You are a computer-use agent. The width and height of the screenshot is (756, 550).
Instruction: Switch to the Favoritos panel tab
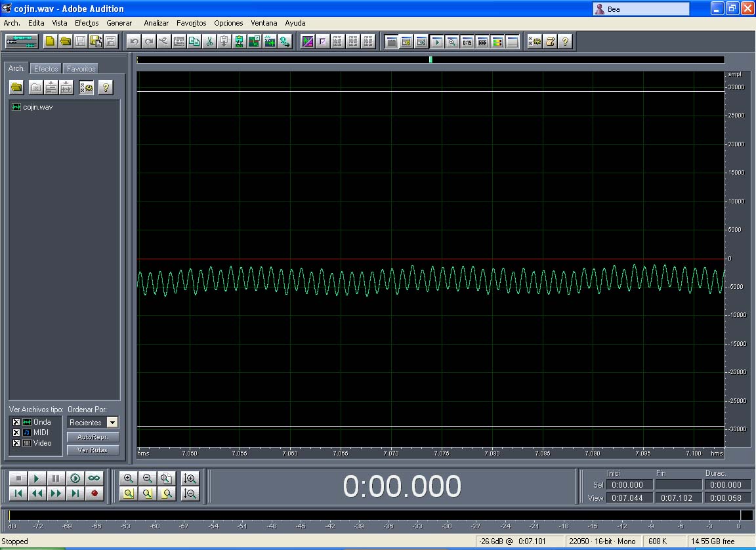[81, 68]
